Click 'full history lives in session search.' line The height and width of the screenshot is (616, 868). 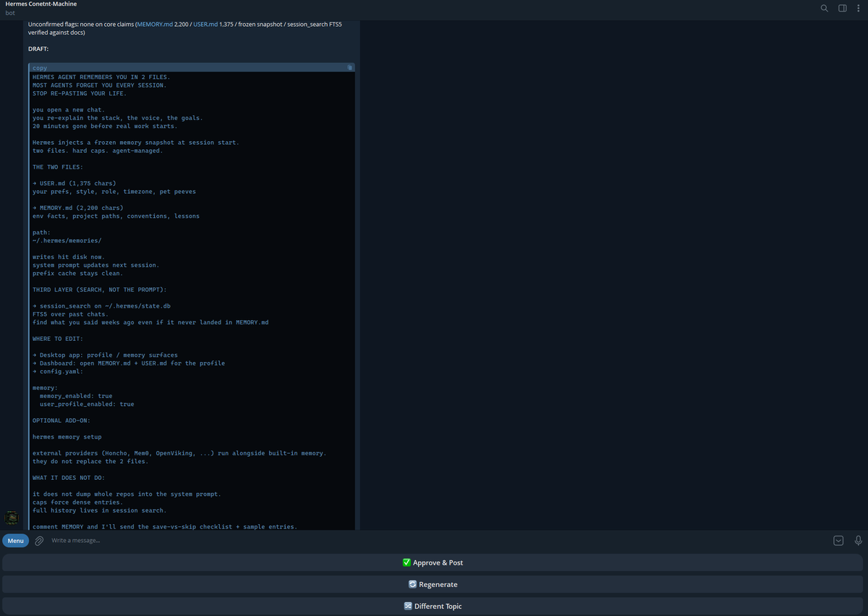point(100,510)
